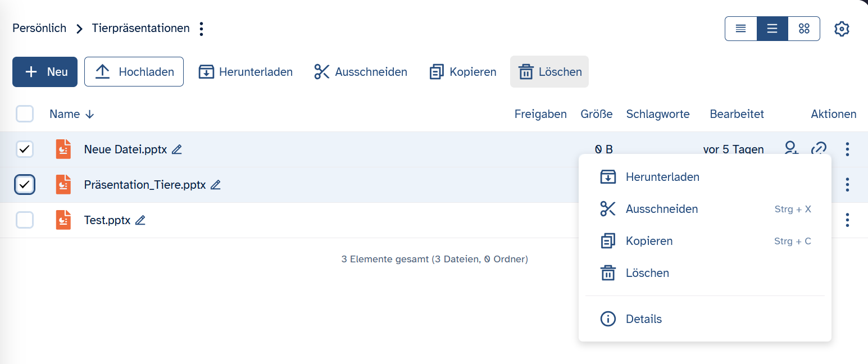Click pencil rename icon beside Neue Datei.pptx

[177, 149]
